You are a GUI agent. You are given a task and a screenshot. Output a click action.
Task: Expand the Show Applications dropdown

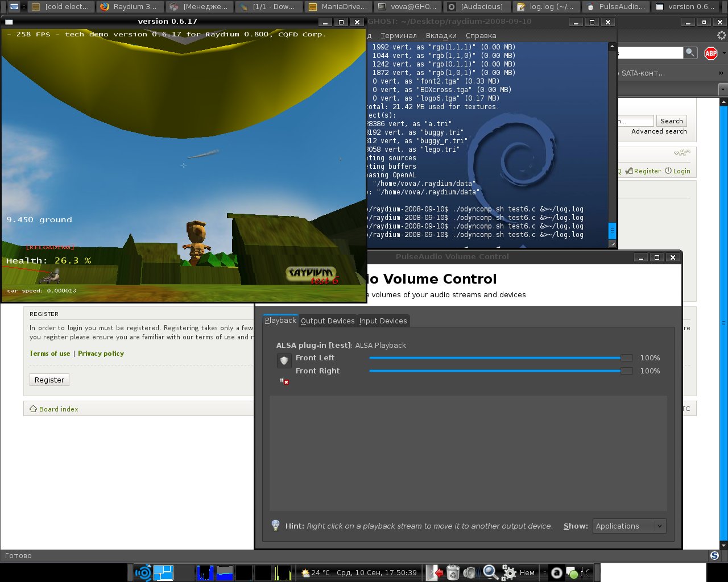629,526
